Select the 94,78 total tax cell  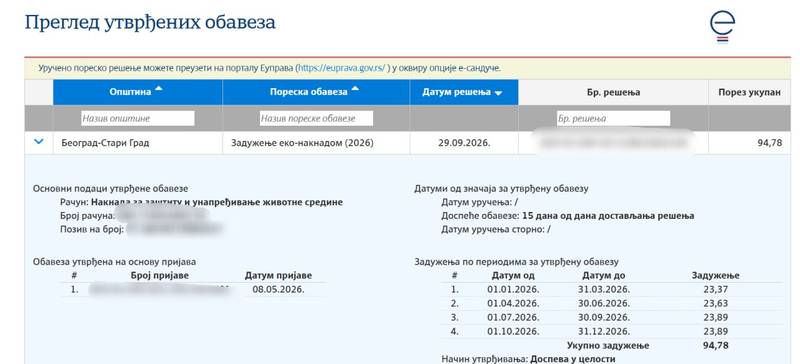pyautogui.click(x=749, y=143)
